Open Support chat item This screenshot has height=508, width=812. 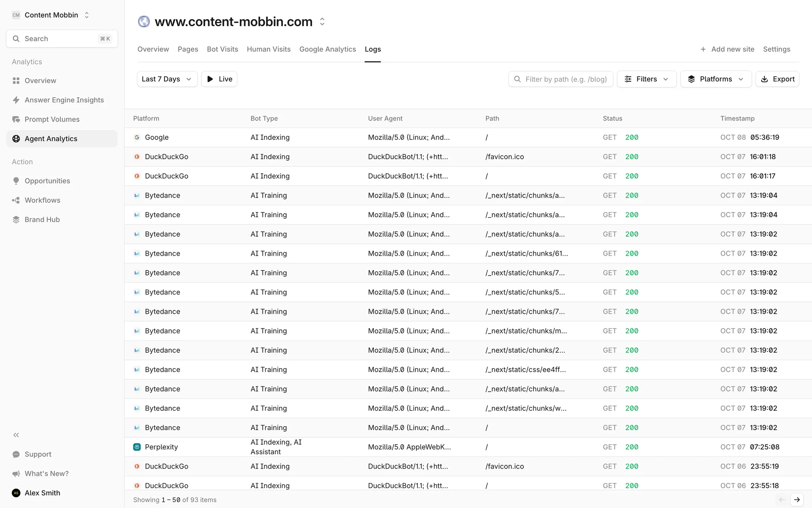pos(38,454)
